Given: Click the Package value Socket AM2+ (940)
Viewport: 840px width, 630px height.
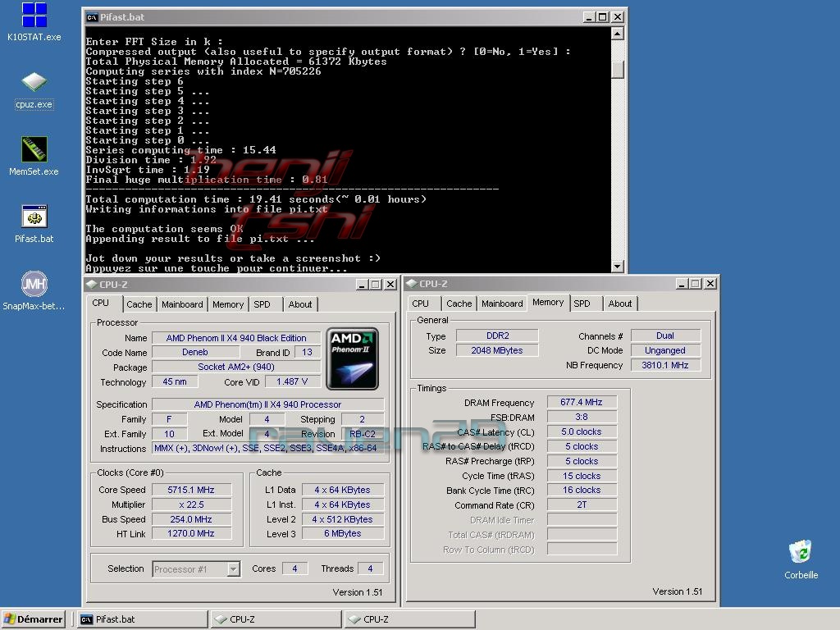Looking at the screenshot, I should (236, 367).
